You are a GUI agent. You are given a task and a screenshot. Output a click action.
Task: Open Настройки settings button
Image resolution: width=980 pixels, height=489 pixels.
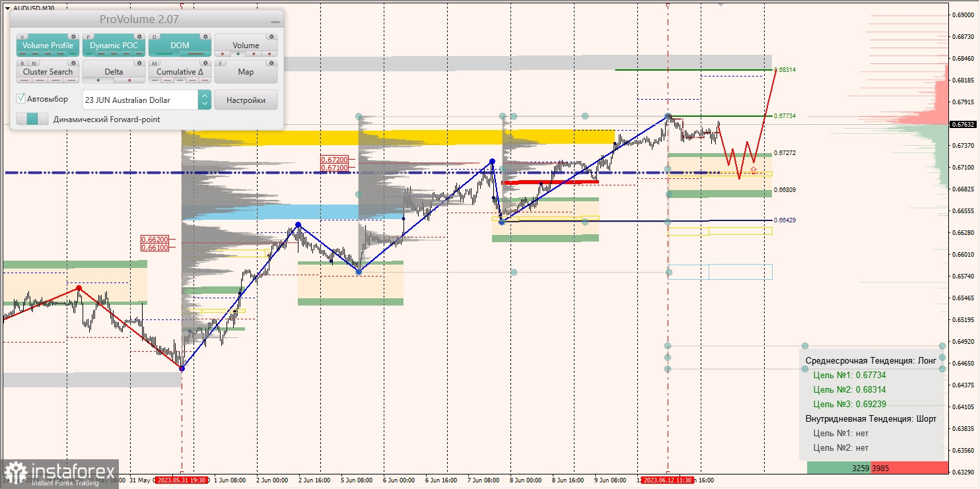(x=246, y=100)
